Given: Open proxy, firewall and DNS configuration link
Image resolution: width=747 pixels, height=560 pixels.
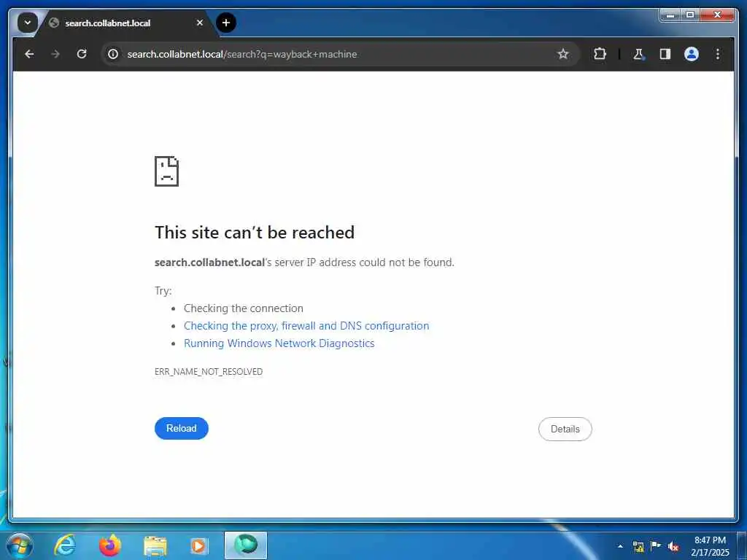Looking at the screenshot, I should pos(306,326).
